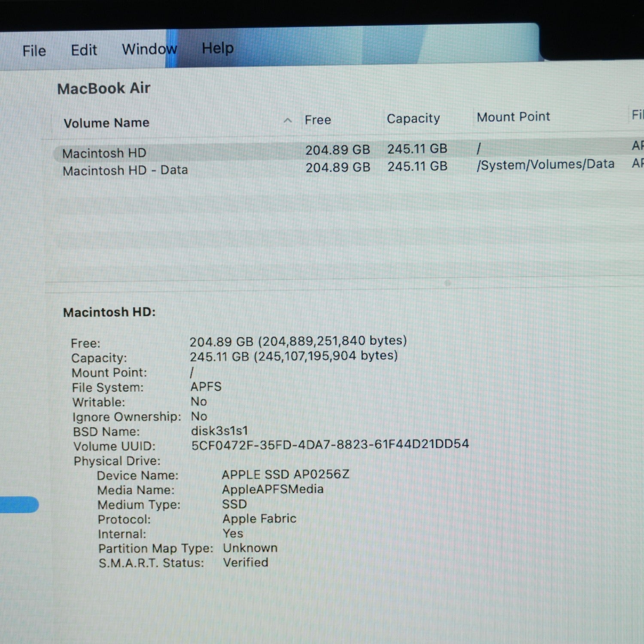
Task: Click the Partition Map Type value Unknown
Action: [x=250, y=548]
